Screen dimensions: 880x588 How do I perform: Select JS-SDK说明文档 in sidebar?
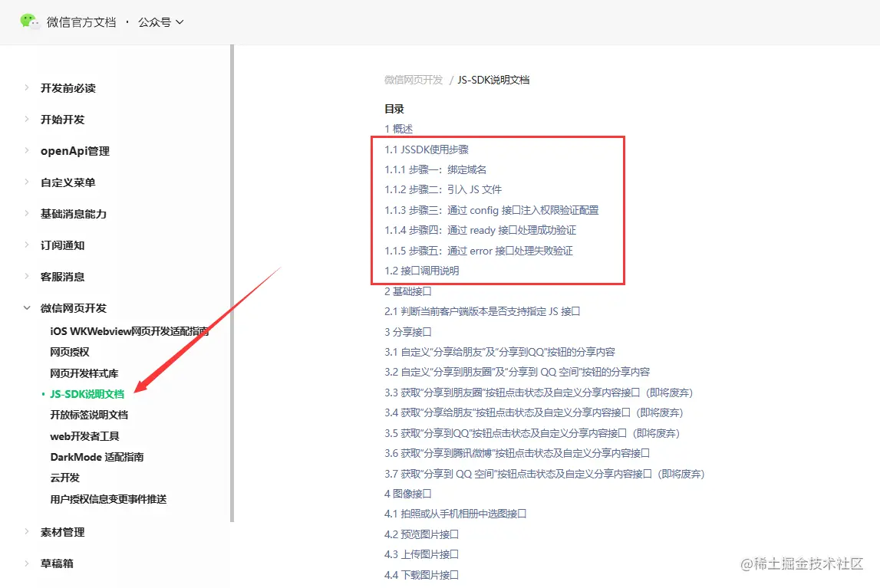87,394
